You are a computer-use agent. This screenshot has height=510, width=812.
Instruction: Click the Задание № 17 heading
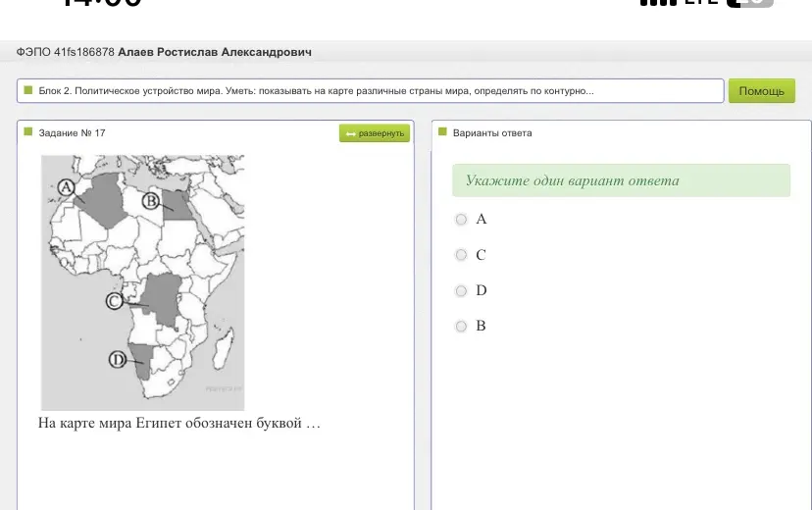tap(72, 133)
